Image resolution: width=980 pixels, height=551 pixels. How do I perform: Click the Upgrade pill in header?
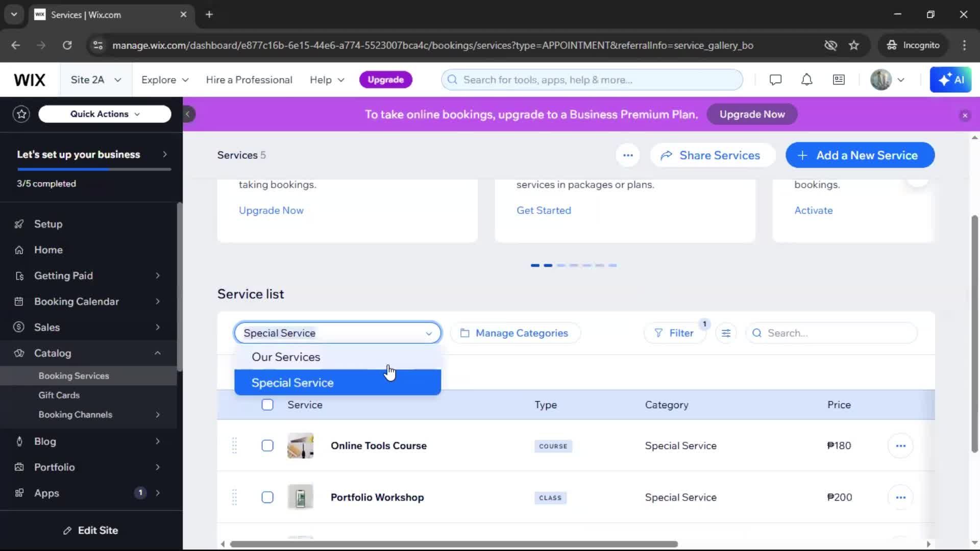point(386,80)
